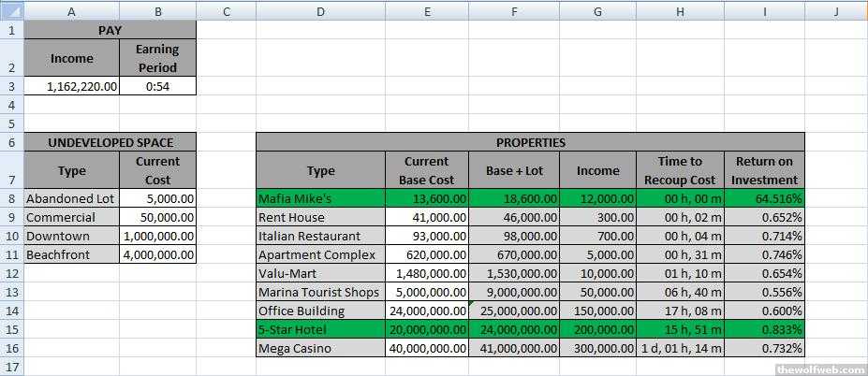868x376 pixels.
Task: Select Beachfront current cost 4,000,000.00
Action: [157, 254]
